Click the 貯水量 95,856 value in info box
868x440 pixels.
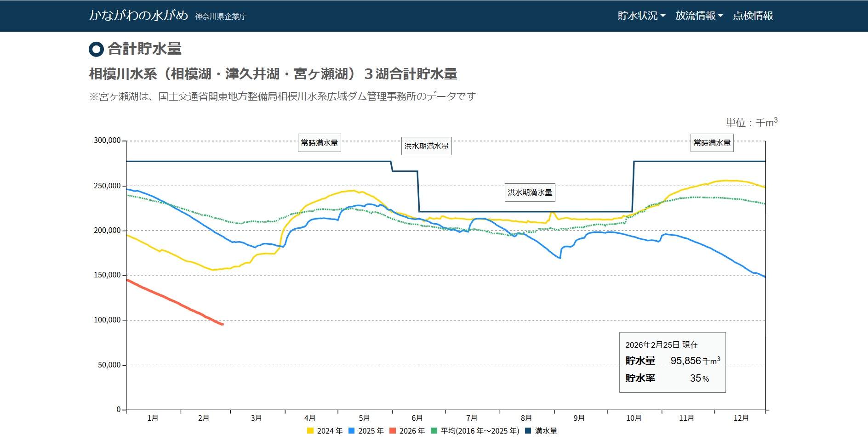[x=685, y=361]
